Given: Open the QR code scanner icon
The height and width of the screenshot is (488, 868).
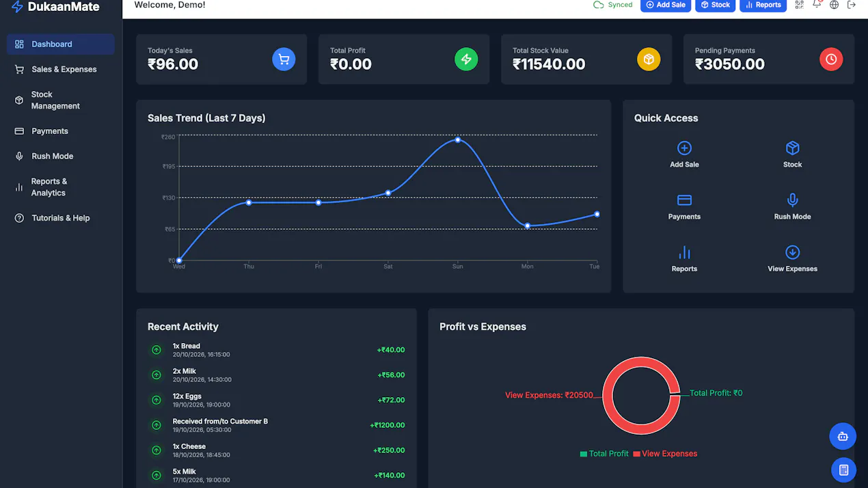Looking at the screenshot, I should click(799, 5).
